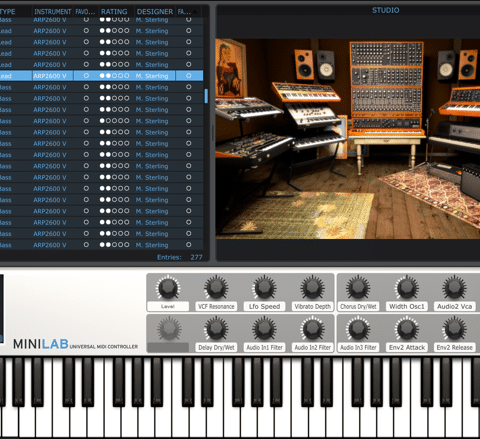Select the Audio In1 Filter knob
Viewport: 480px width, 439px height.
click(264, 329)
